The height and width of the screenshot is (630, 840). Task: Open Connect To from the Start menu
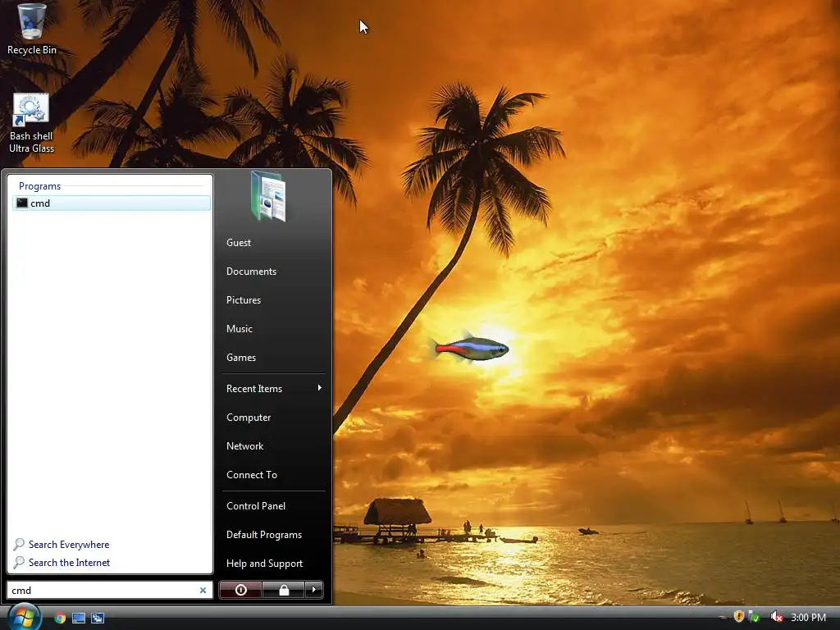(x=251, y=475)
